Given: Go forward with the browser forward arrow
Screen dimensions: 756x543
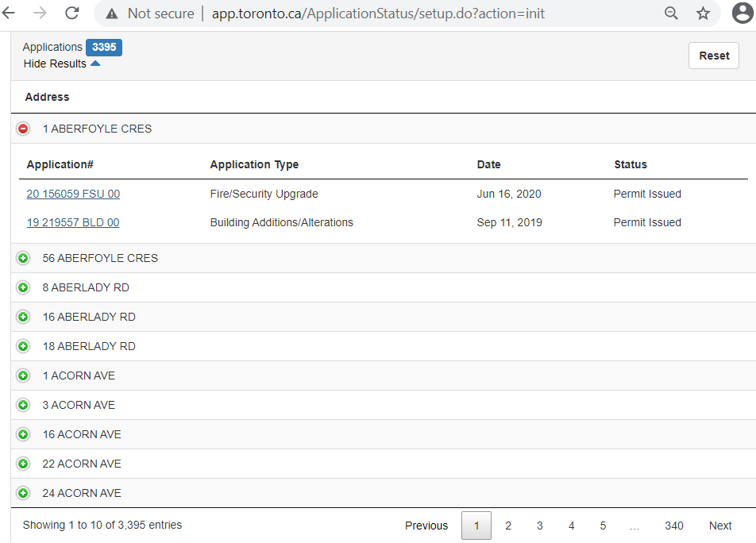Looking at the screenshot, I should 40,13.
